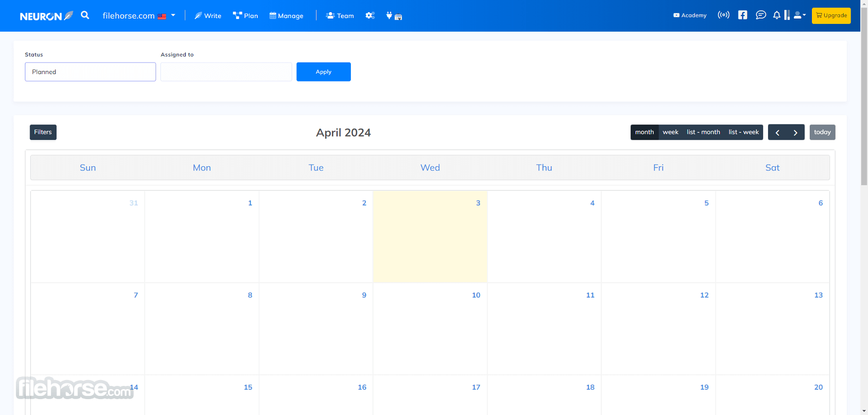Select day number 12

pyautogui.click(x=704, y=295)
